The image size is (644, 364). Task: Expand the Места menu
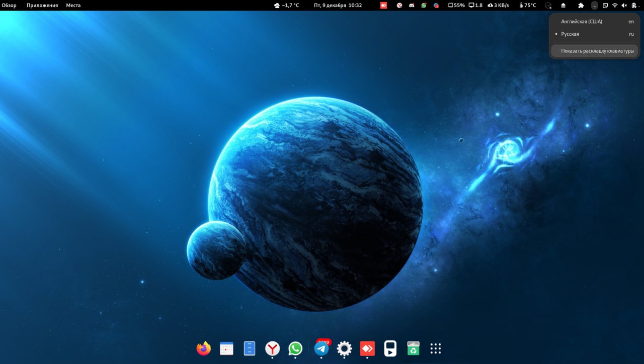click(73, 6)
